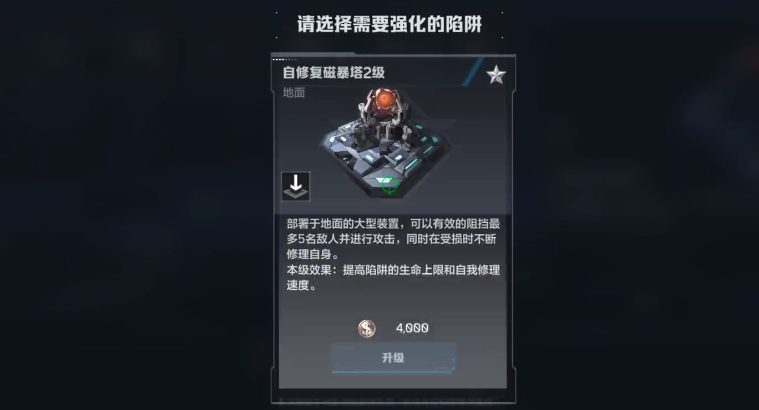
Task: Click the blue diagonal stripe beside the star
Action: [472, 72]
